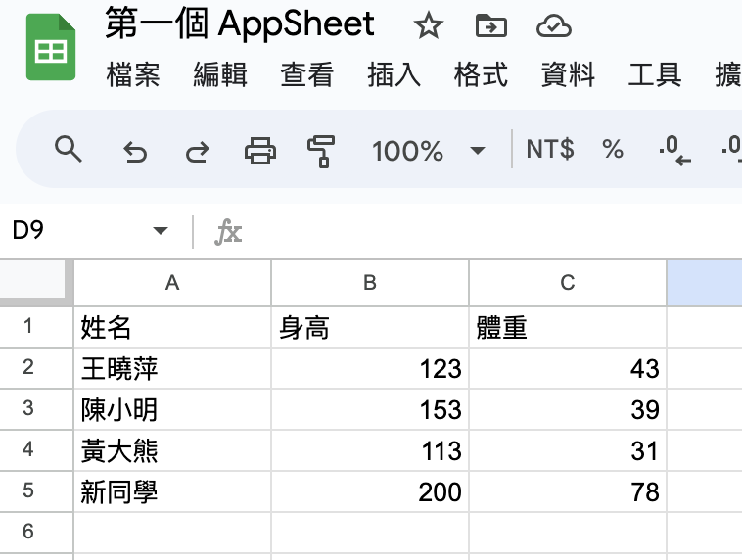742x560 pixels.
Task: Activate the paint format roller
Action: 321,152
